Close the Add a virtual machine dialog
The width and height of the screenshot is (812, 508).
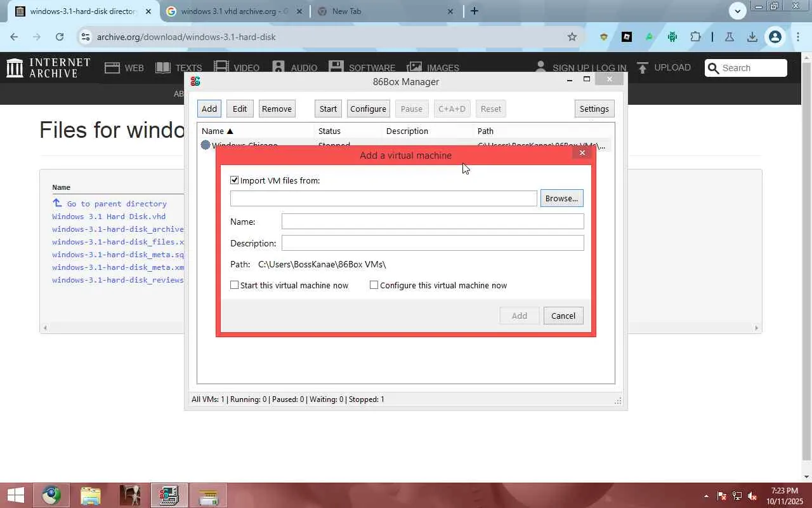(582, 153)
